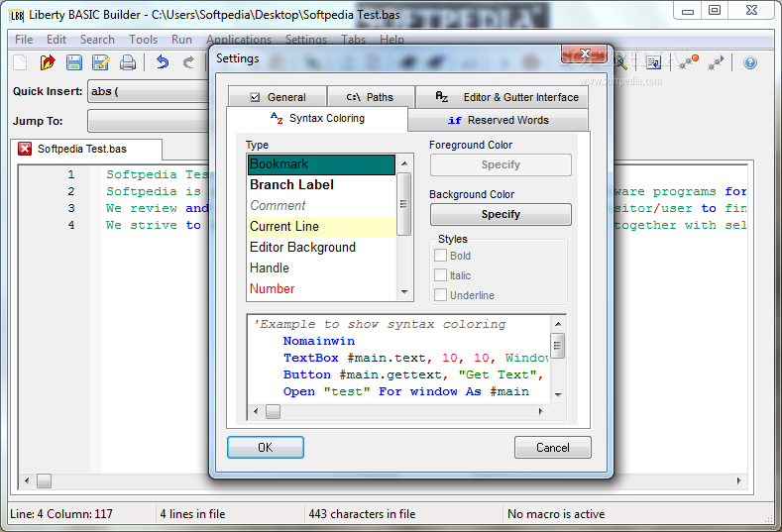Image resolution: width=782 pixels, height=532 pixels.
Task: Open the Quick Insert combo box
Action: point(148,92)
